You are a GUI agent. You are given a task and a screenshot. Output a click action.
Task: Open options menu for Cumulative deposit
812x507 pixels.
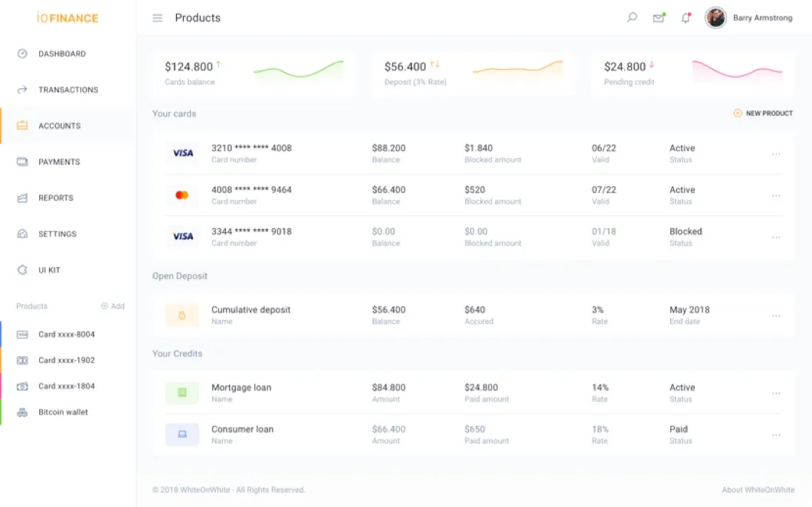coord(776,316)
